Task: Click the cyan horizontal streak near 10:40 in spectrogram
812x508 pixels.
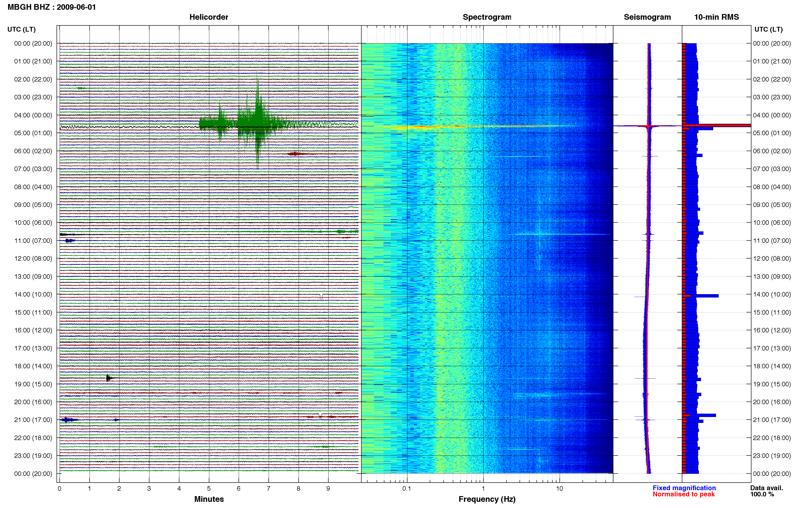Action: (x=563, y=234)
